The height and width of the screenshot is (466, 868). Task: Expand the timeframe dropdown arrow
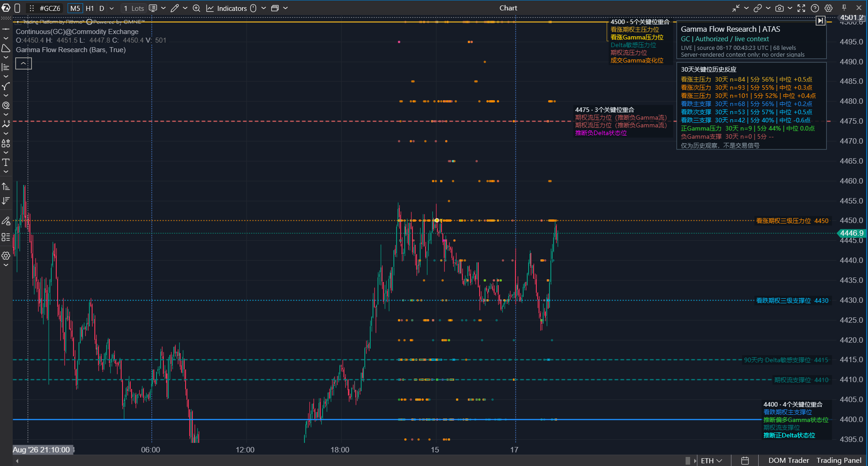pos(112,8)
